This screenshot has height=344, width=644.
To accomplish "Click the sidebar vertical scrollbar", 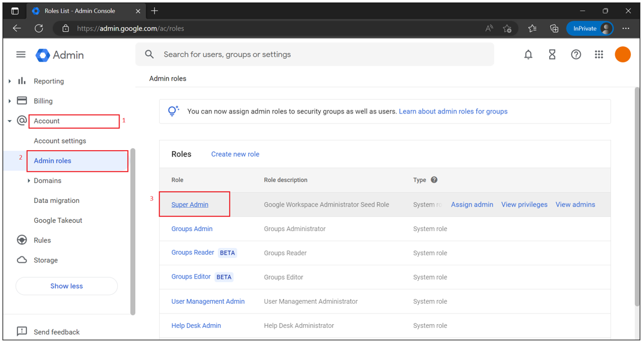I will [x=133, y=232].
